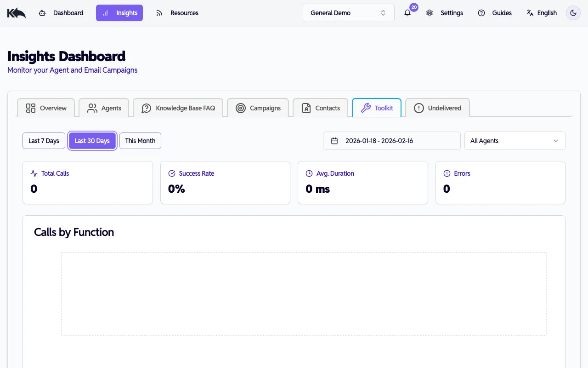Click the English language selector
Viewport: 588px width, 368px height.
[542, 13]
